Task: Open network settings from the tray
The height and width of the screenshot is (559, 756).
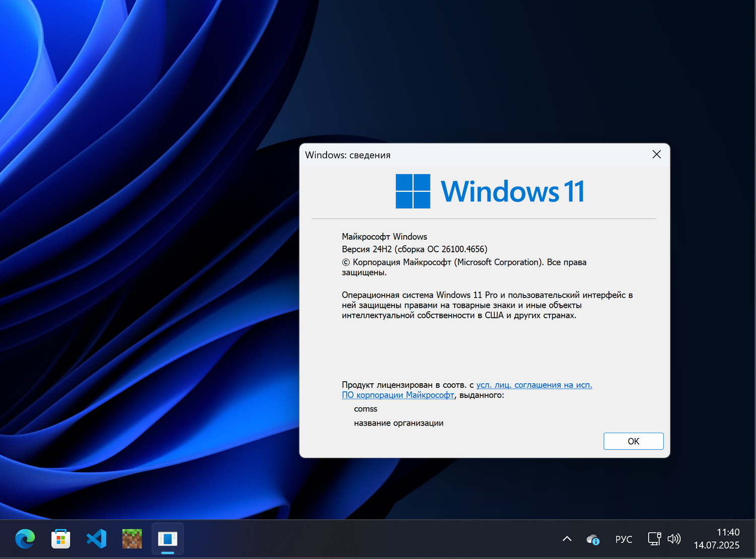Action: (654, 539)
